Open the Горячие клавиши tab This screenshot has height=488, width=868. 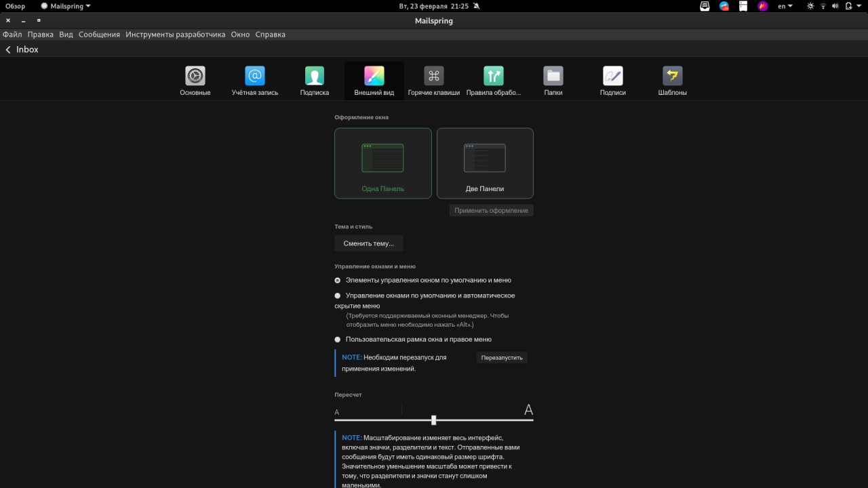click(434, 81)
